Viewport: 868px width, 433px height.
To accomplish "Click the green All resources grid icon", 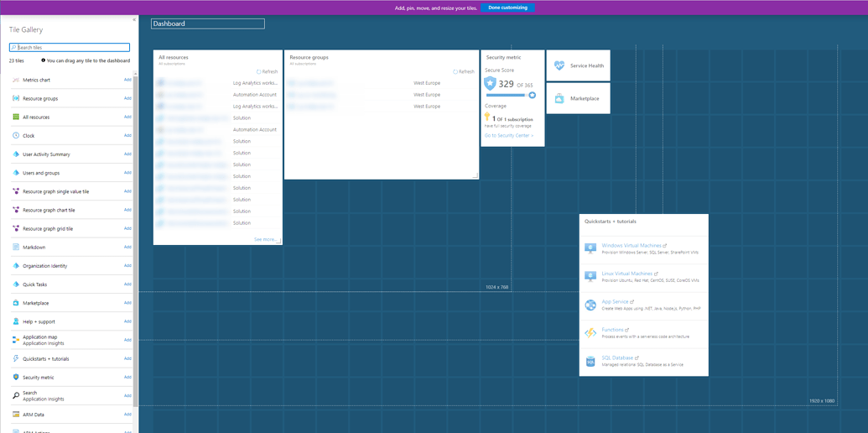I will pyautogui.click(x=15, y=117).
